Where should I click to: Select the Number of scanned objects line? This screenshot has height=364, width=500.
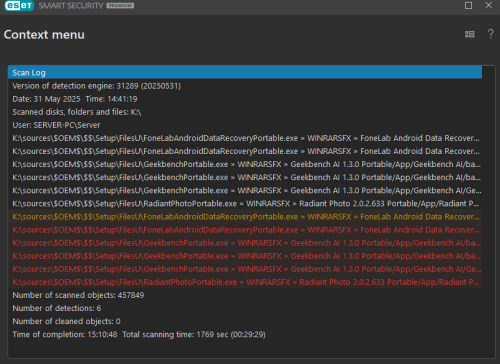coord(245,295)
